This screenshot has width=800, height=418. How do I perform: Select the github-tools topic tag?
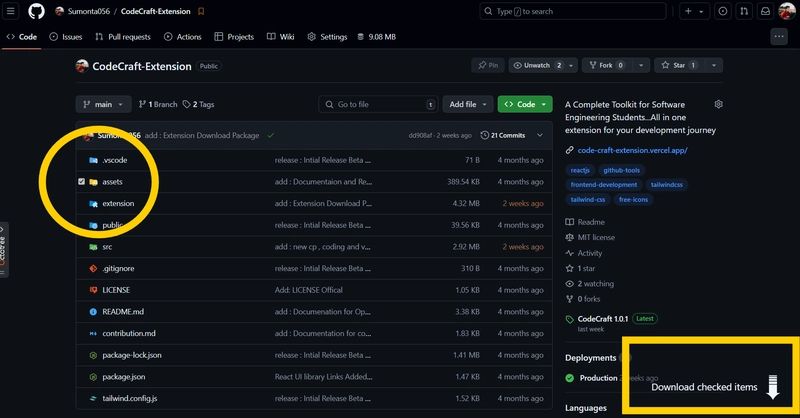[x=621, y=170]
